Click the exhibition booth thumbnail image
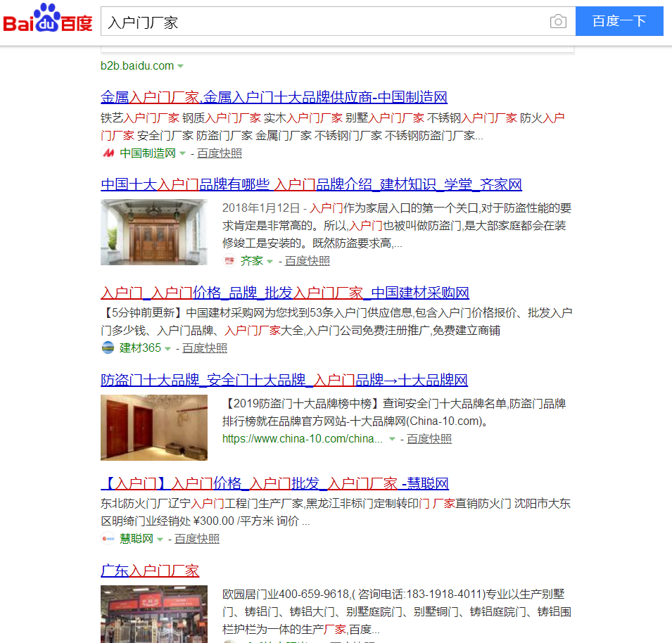This screenshot has height=643, width=672. pos(154,614)
